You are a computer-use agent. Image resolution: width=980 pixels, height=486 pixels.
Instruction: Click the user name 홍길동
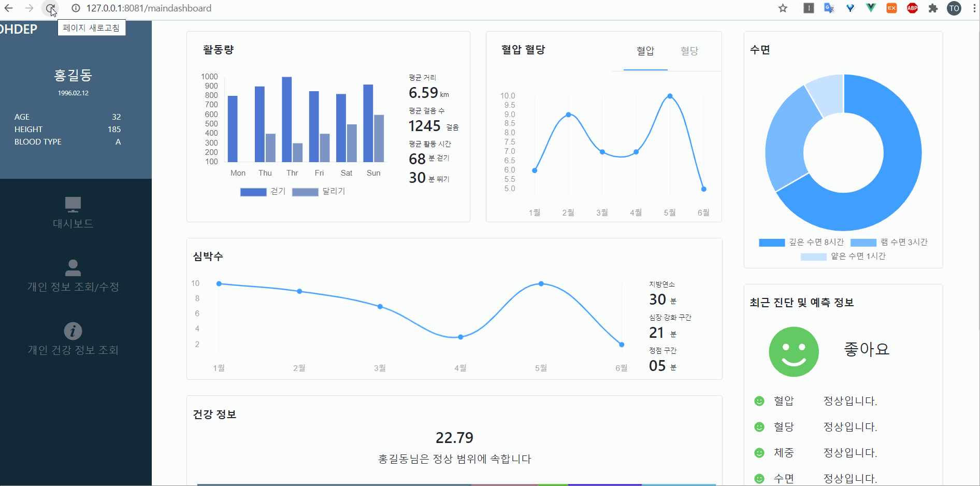tap(73, 76)
